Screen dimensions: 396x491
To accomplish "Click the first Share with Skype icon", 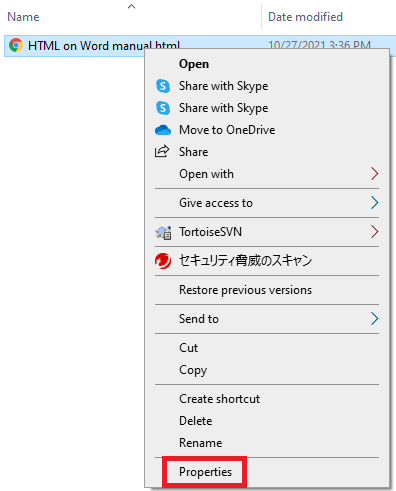I will pos(163,86).
